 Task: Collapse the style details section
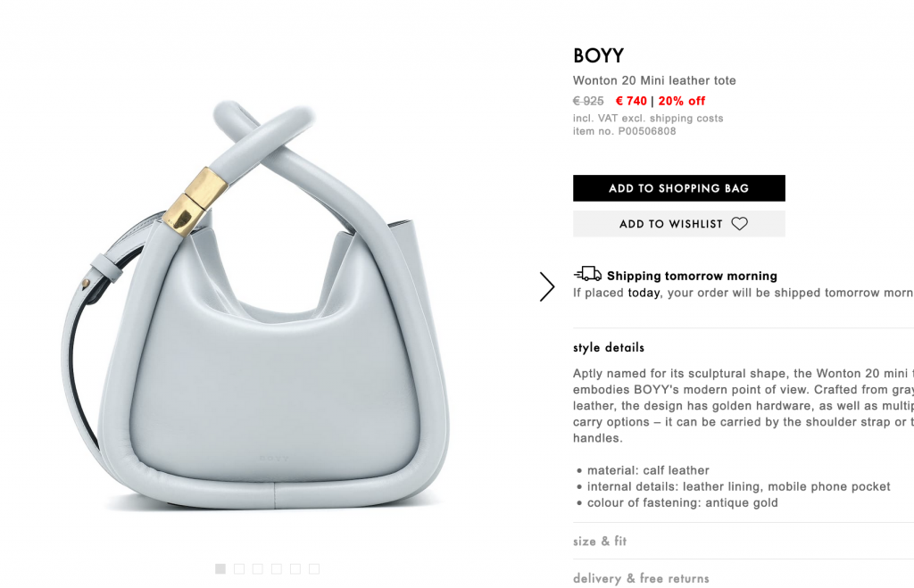[x=609, y=347]
